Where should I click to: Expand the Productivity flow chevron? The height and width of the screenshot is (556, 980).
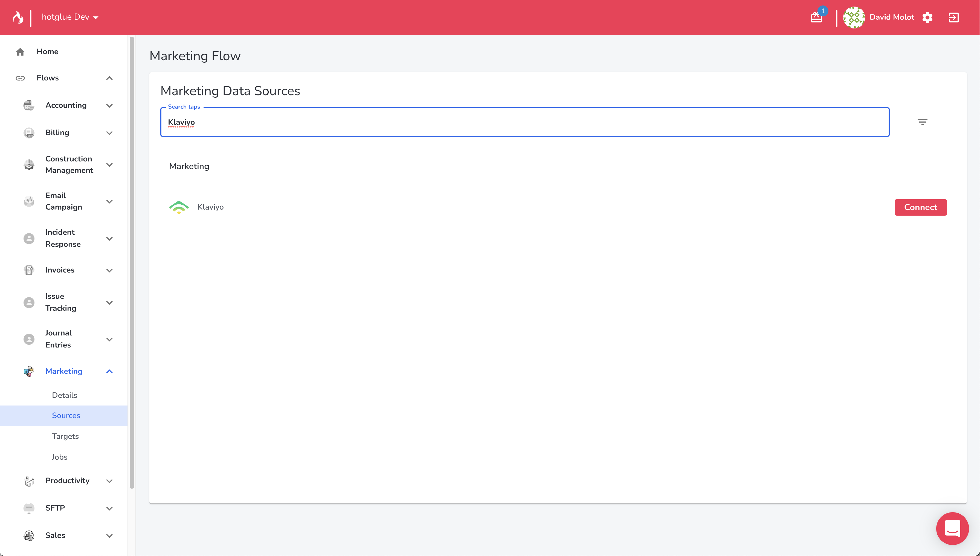click(x=109, y=481)
